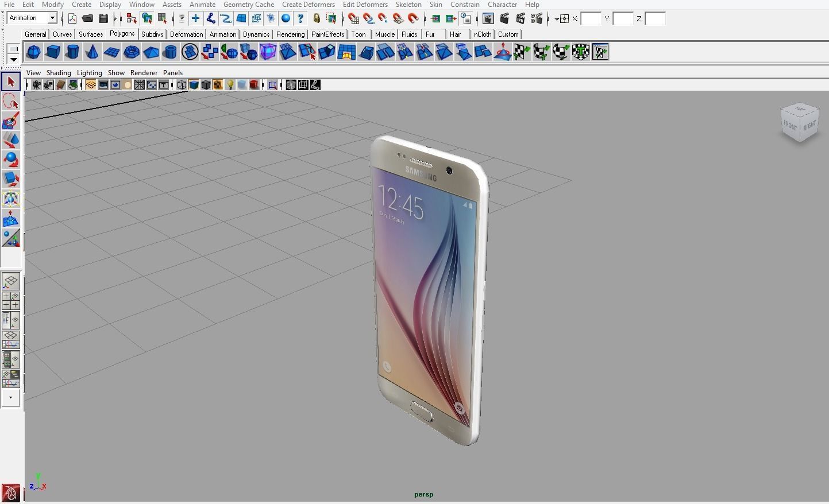Image resolution: width=829 pixels, height=504 pixels.
Task: Activate the Lasso select tool
Action: (x=11, y=101)
